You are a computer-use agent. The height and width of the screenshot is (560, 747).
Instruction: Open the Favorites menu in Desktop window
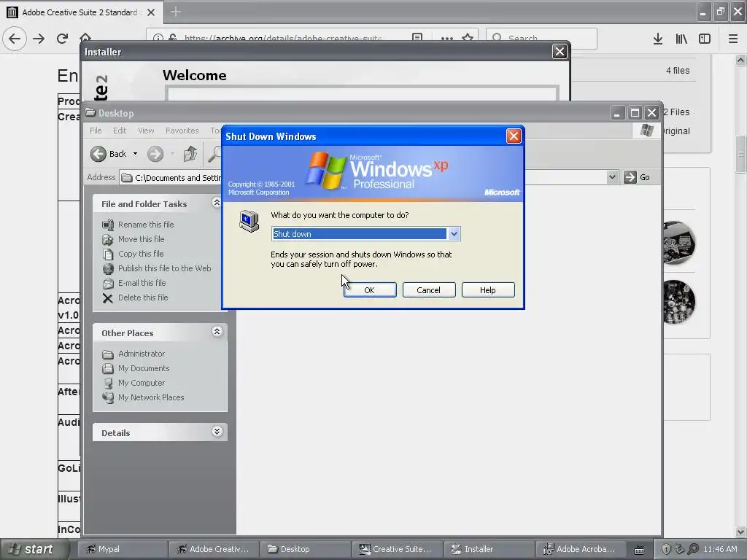point(182,131)
